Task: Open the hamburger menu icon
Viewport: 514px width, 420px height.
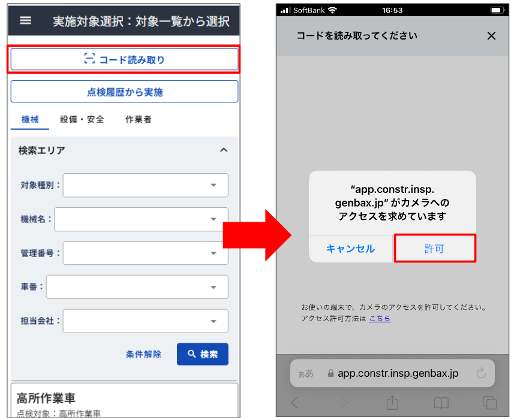Action: (x=26, y=20)
